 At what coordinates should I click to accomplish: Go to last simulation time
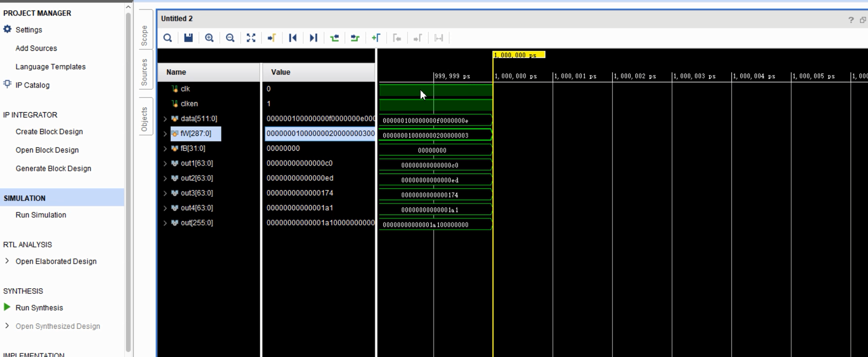(313, 38)
